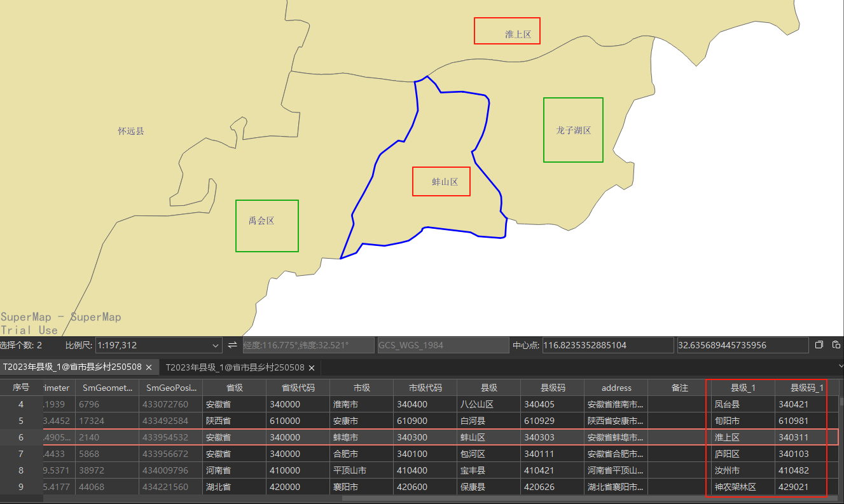Screen dimensions: 844x504
Task: Click the 淮南市 cell
Action: 361,404
